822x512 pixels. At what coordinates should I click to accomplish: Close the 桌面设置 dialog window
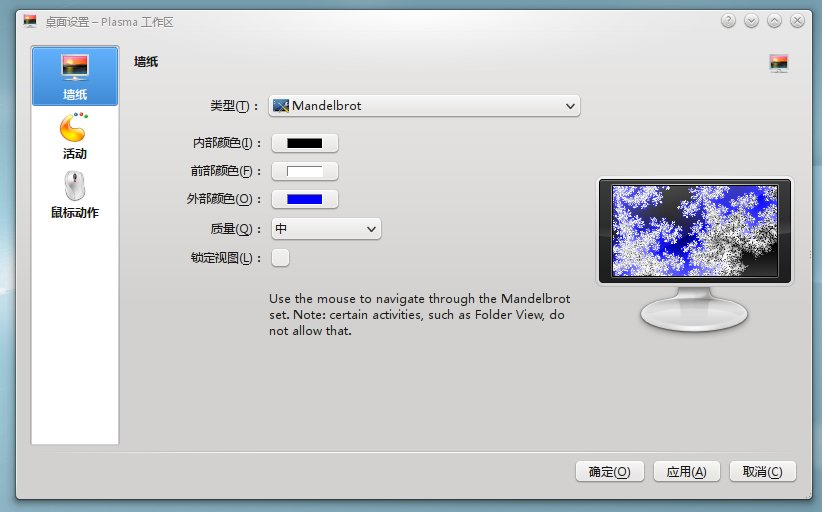tap(797, 21)
